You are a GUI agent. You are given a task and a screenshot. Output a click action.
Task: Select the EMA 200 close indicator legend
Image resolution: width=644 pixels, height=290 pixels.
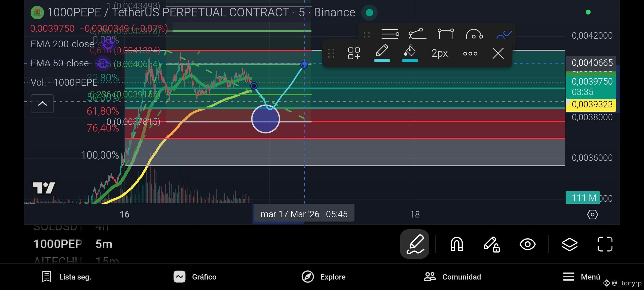tap(62, 44)
